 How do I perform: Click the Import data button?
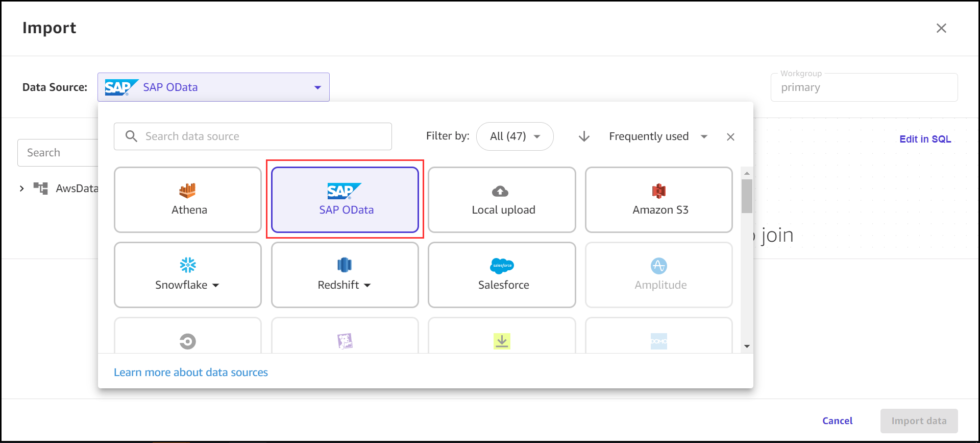919,421
